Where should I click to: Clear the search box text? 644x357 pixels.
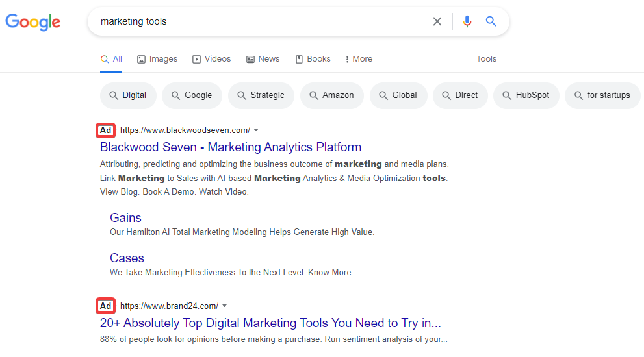(x=437, y=21)
